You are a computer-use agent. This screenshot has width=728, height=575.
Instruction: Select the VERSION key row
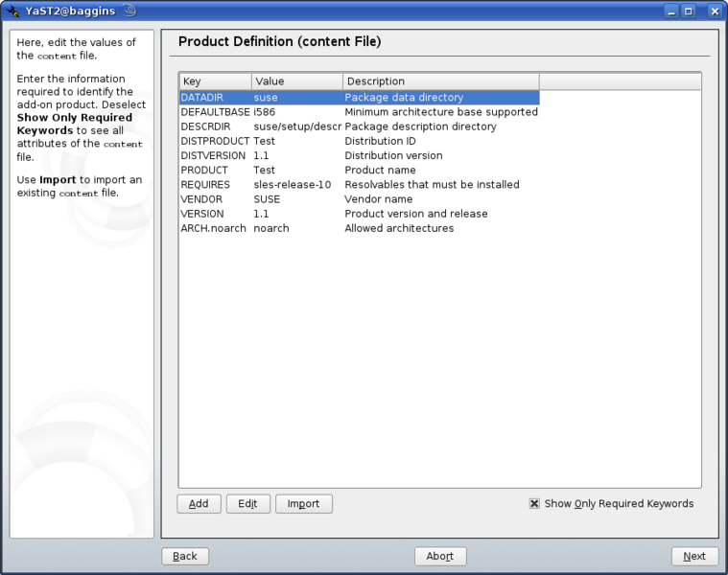pyautogui.click(x=360, y=214)
